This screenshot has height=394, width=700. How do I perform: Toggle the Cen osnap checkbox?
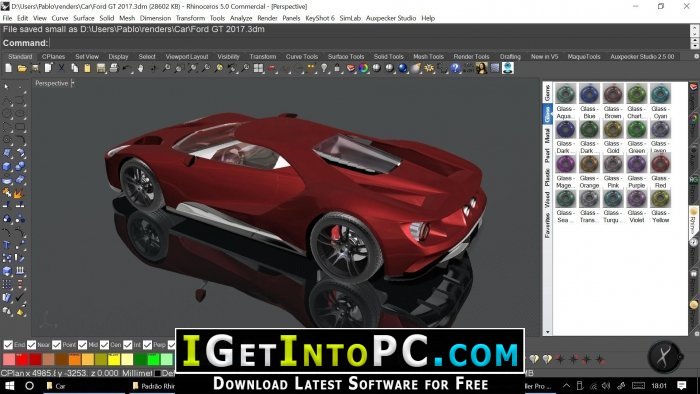(x=104, y=344)
